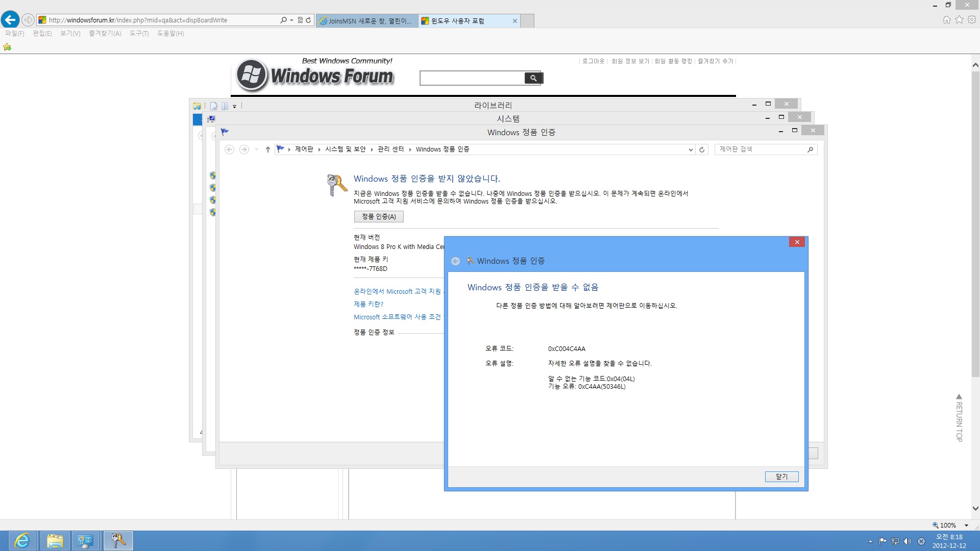Click the search magnifier in the address bar
980x551 pixels.
click(x=283, y=20)
